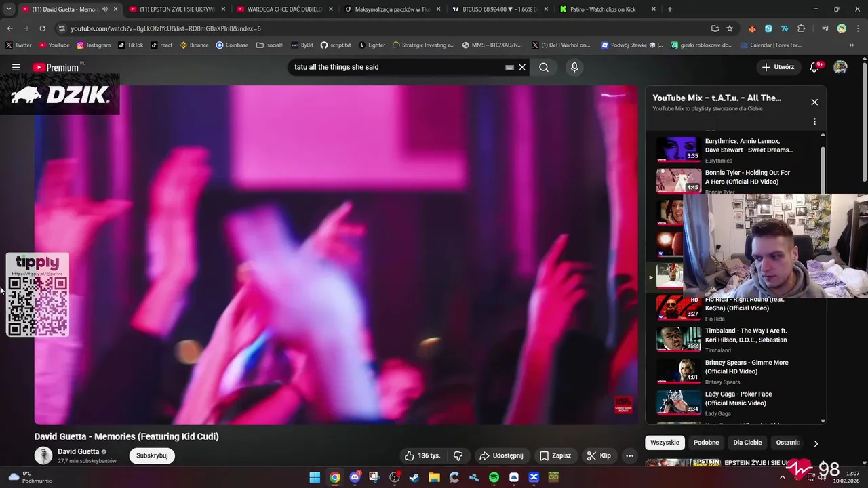The image size is (868, 488).
Task: Clear the search box text
Action: 522,67
